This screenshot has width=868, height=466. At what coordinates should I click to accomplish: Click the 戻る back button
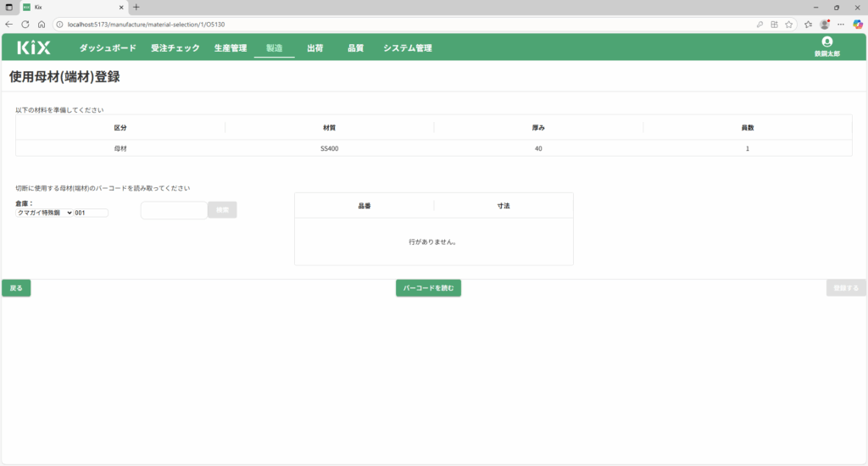coord(16,288)
